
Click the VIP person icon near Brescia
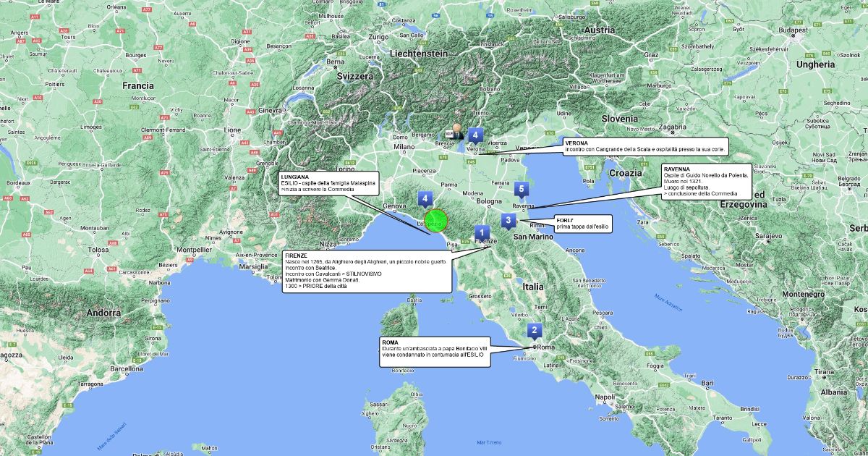[x=455, y=131]
